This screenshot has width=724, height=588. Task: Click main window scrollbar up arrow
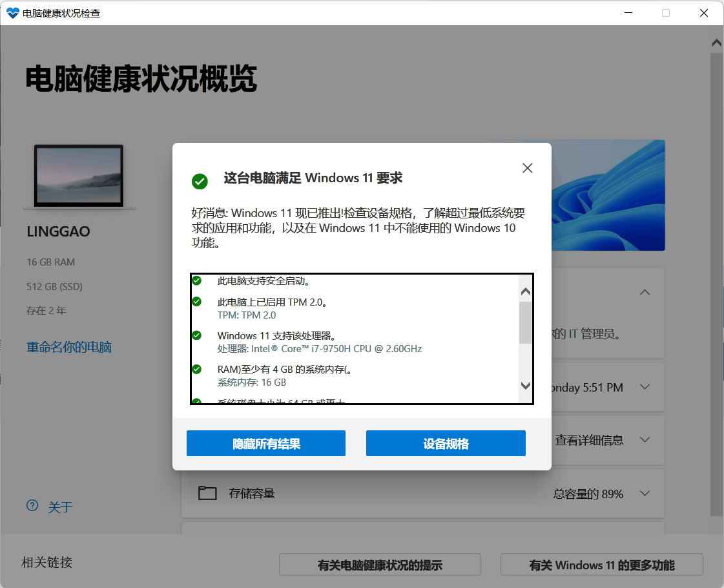coord(717,43)
